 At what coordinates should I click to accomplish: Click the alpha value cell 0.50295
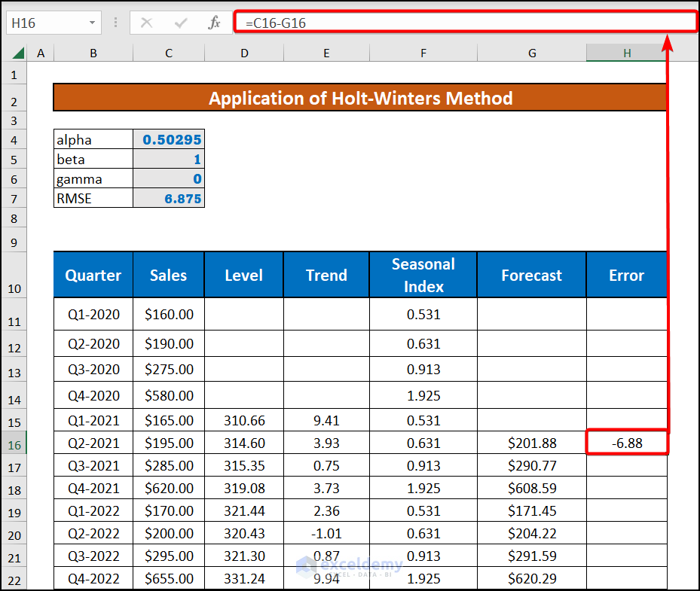169,140
